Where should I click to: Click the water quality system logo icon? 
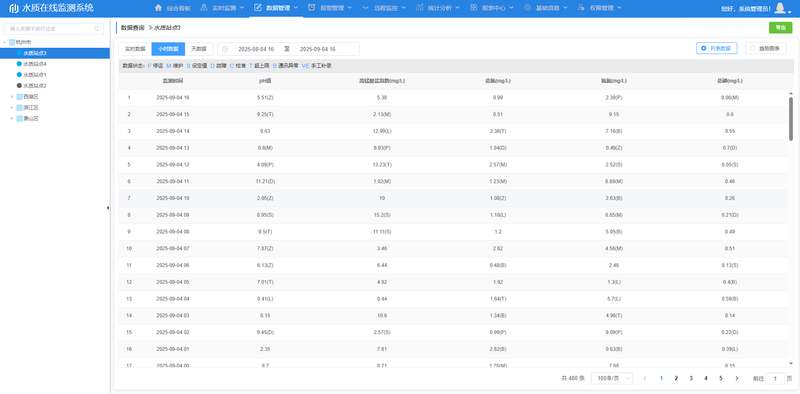coord(14,9)
